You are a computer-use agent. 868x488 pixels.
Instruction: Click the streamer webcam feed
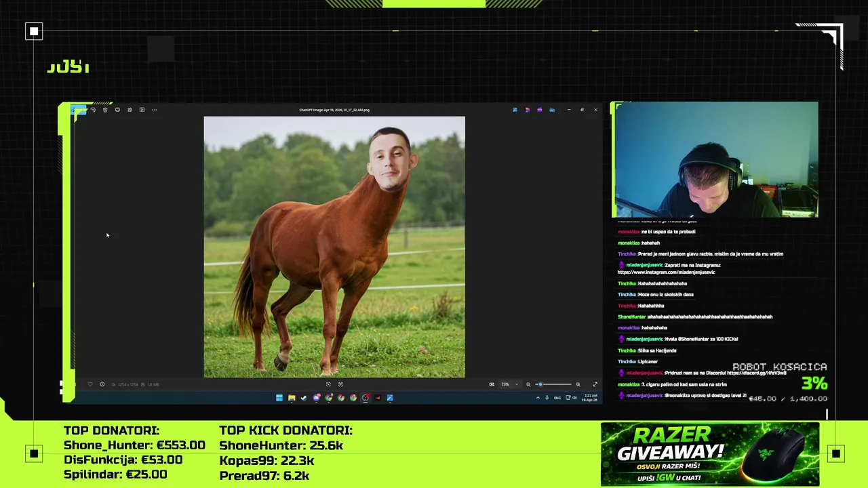(715, 160)
